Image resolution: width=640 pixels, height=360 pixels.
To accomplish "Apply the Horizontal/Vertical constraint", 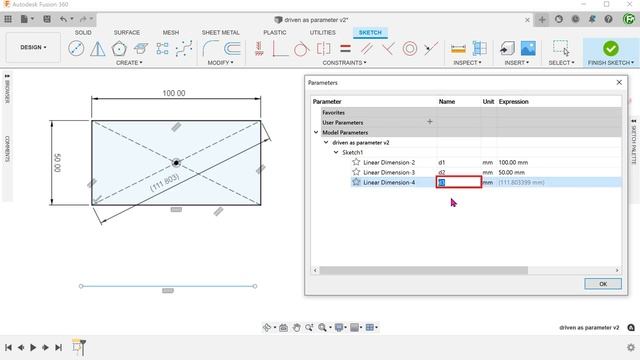I will pyautogui.click(x=280, y=49).
